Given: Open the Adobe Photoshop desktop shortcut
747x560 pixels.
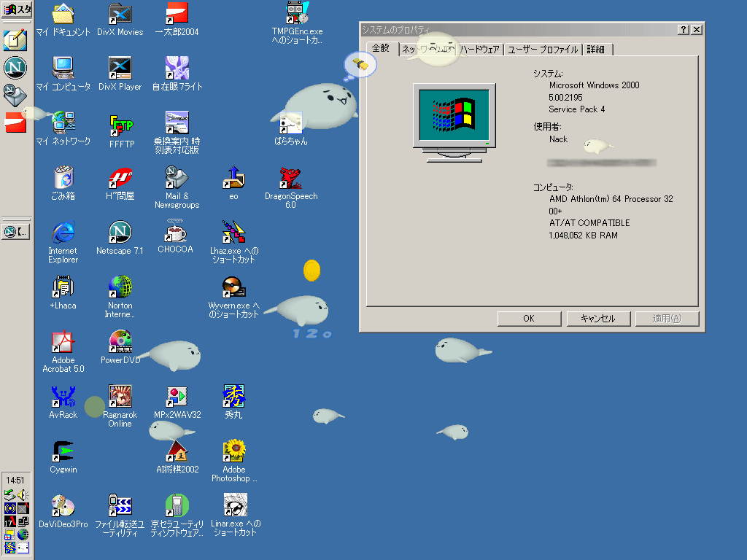Looking at the screenshot, I should point(234,461).
